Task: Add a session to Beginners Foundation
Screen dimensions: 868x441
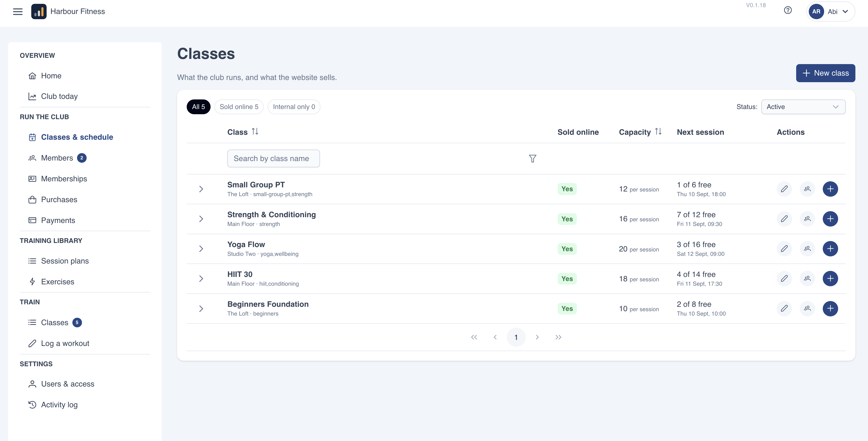Action: coord(830,308)
